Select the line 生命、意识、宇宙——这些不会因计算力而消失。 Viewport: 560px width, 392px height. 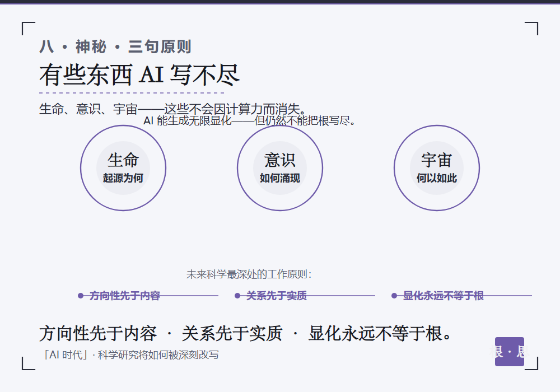[x=173, y=109]
